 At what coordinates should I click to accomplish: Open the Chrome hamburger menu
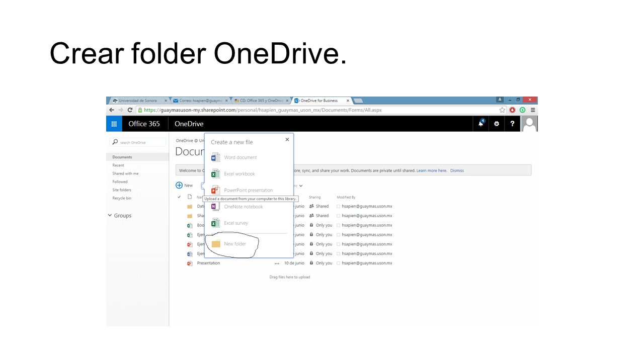(533, 110)
